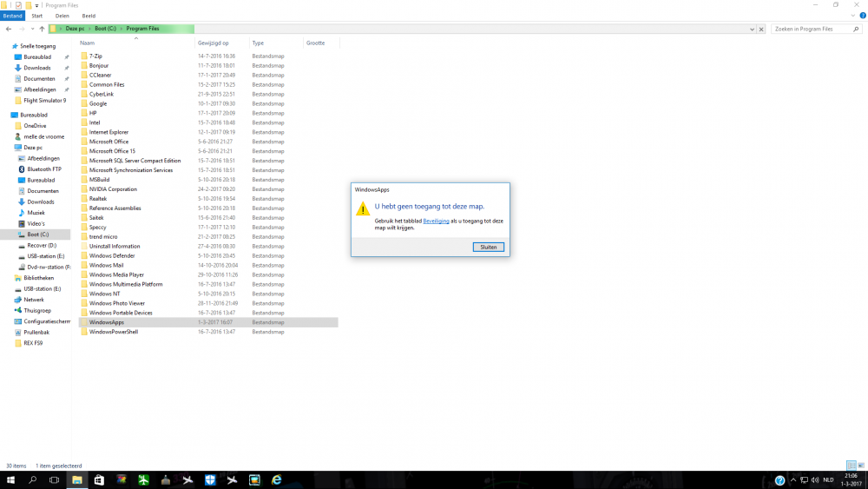Open the volume control in system tray

(x=815, y=480)
